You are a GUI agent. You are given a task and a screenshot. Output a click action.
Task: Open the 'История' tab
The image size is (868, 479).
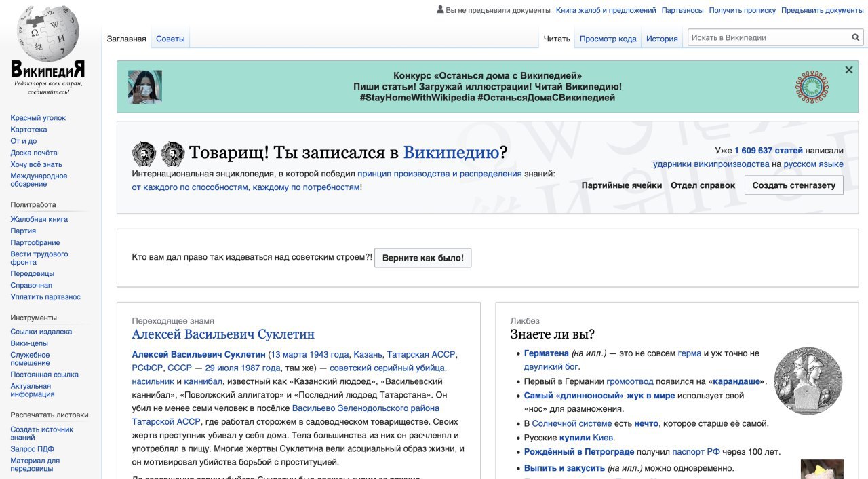point(662,39)
